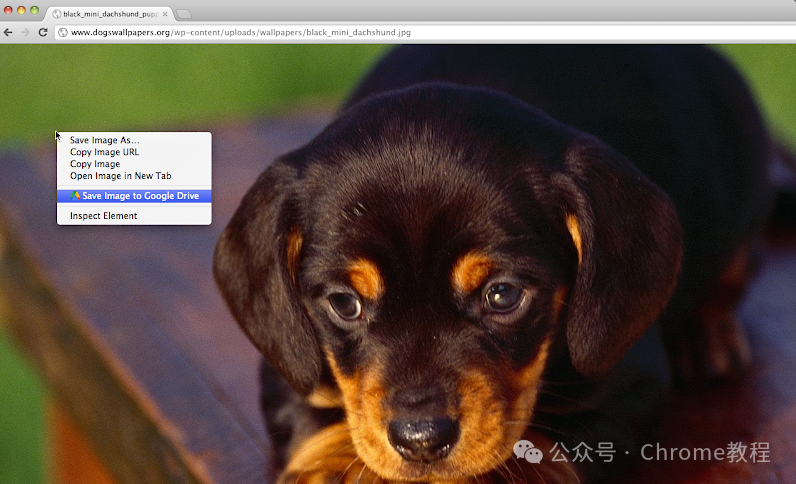The width and height of the screenshot is (796, 484).
Task: Click the red close window button
Action: click(8, 10)
